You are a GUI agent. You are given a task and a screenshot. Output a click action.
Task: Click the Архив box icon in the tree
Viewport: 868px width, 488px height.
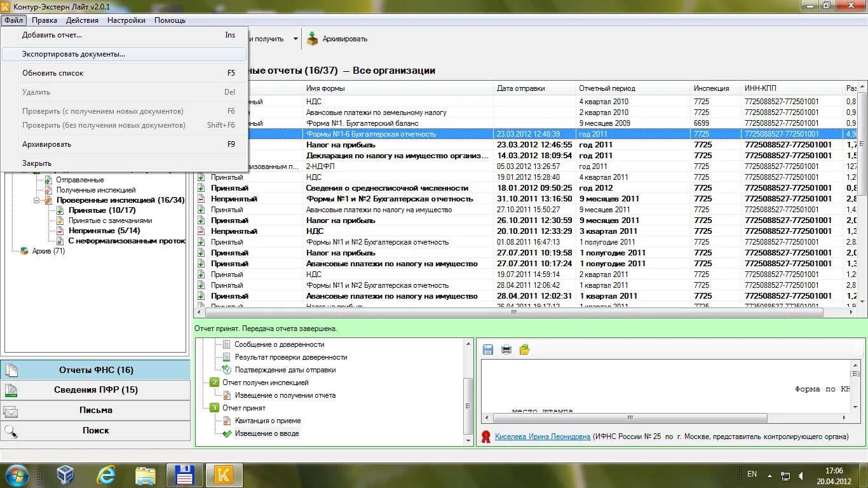click(x=24, y=251)
